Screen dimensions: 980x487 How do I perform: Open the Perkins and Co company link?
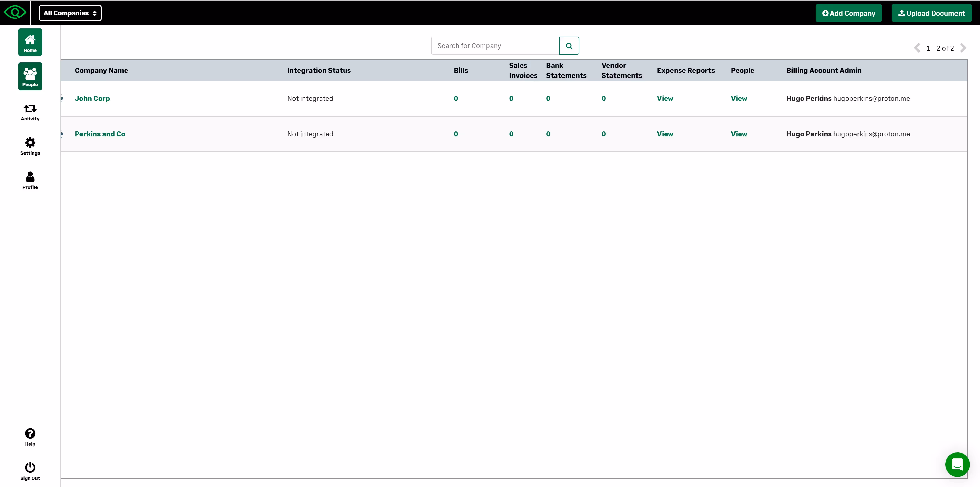pos(100,134)
